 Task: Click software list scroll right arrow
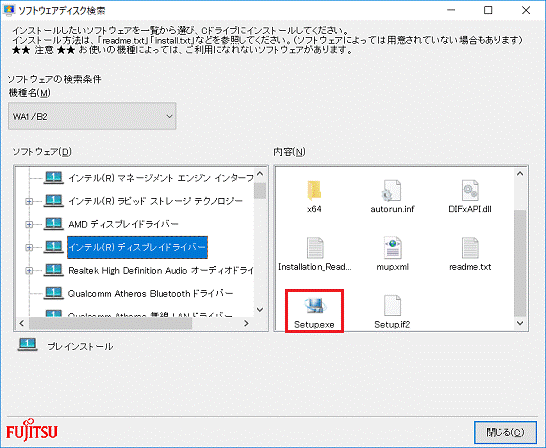246,323
